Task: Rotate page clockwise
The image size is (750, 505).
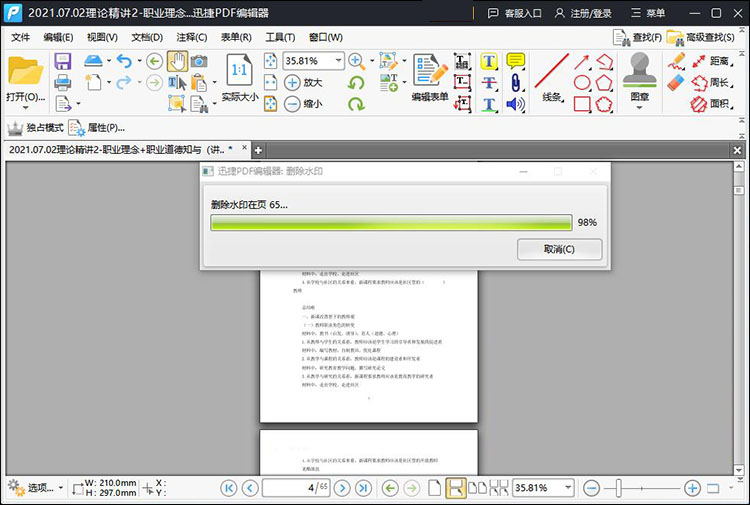Action: [356, 104]
